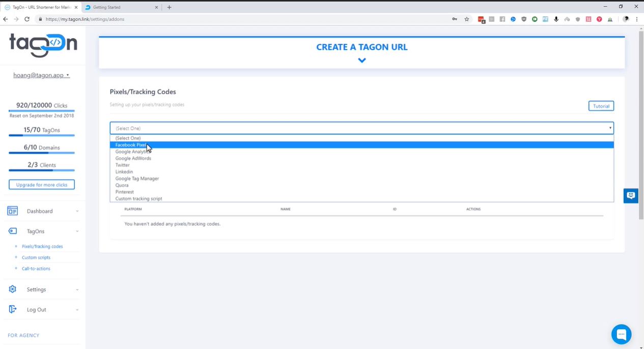Open the chat bubble widget
Image resolution: width=644 pixels, height=349 pixels.
click(x=621, y=334)
